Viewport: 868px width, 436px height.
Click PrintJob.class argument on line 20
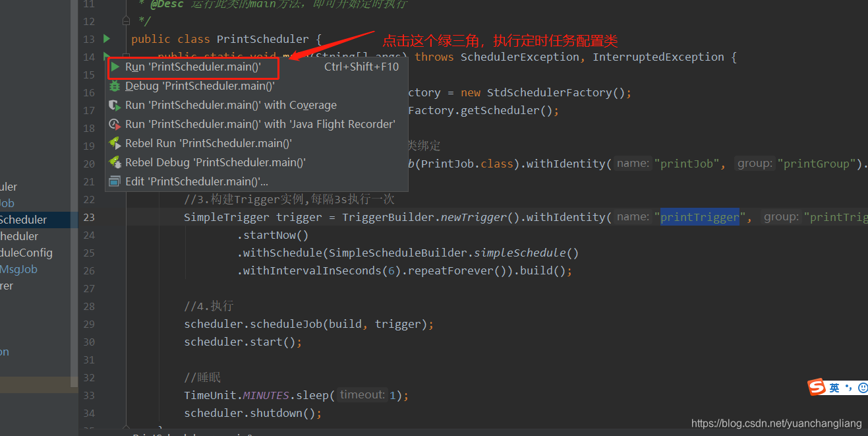tap(467, 164)
